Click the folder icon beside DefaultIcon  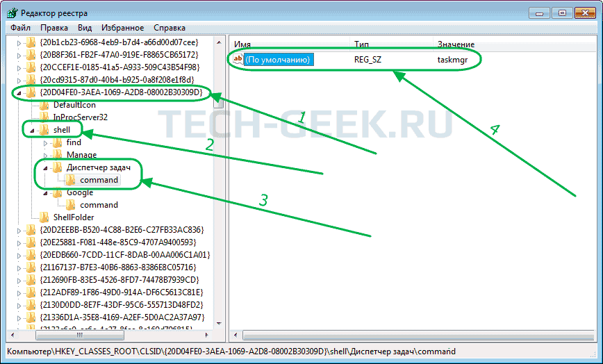(x=45, y=105)
